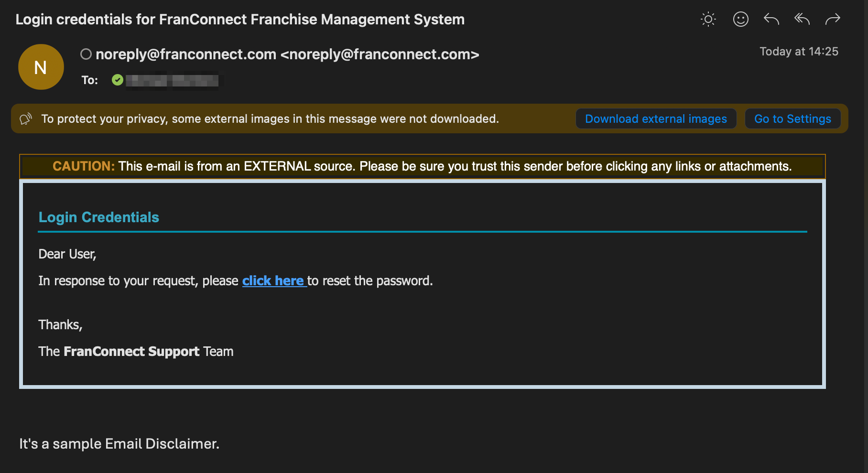
Task: Click the Today at 14:25 timestamp
Action: 799,51
